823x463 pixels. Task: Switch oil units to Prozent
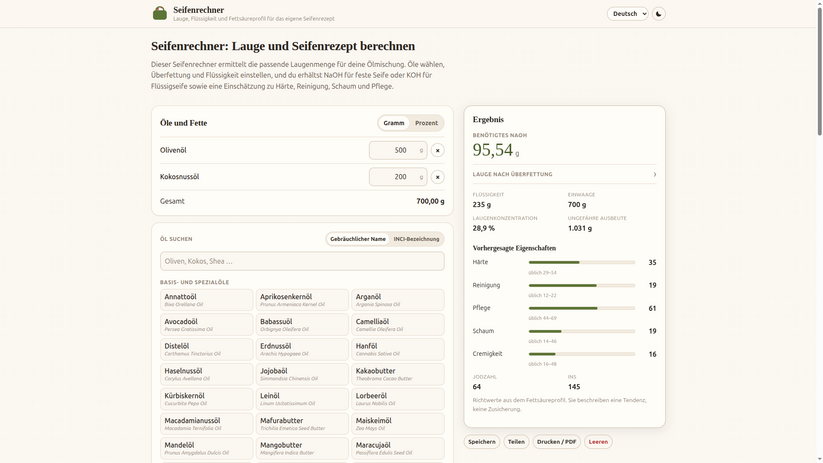pos(426,123)
